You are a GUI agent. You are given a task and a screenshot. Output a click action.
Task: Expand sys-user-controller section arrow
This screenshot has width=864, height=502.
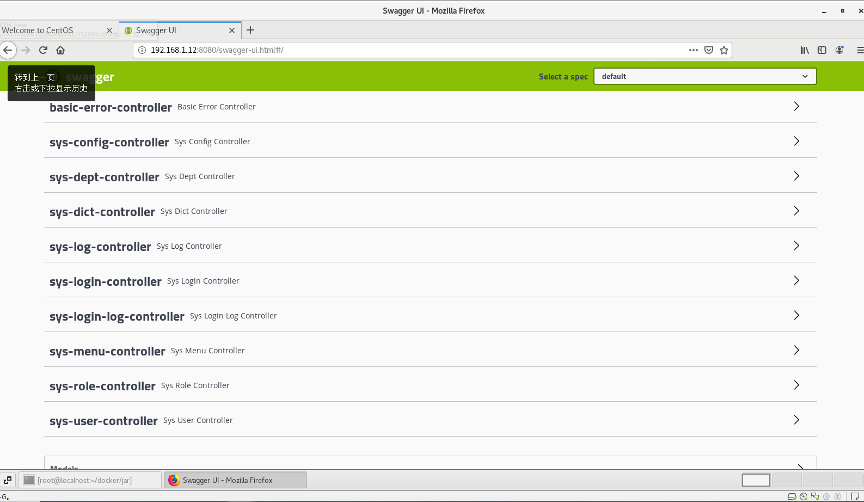(796, 420)
